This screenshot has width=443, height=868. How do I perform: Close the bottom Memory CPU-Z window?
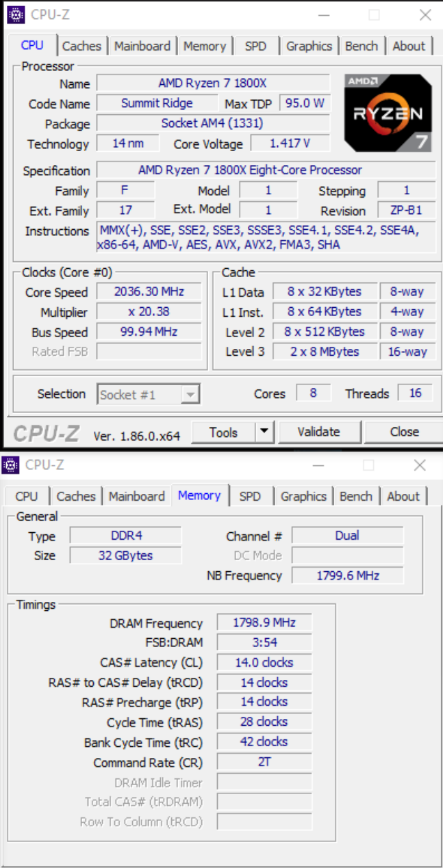(x=419, y=465)
